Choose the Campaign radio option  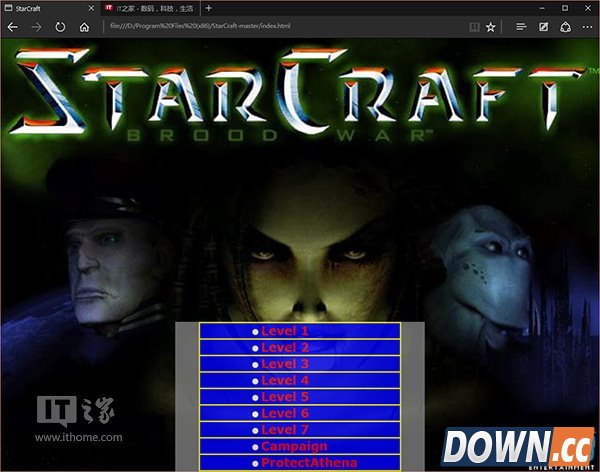[x=255, y=447]
